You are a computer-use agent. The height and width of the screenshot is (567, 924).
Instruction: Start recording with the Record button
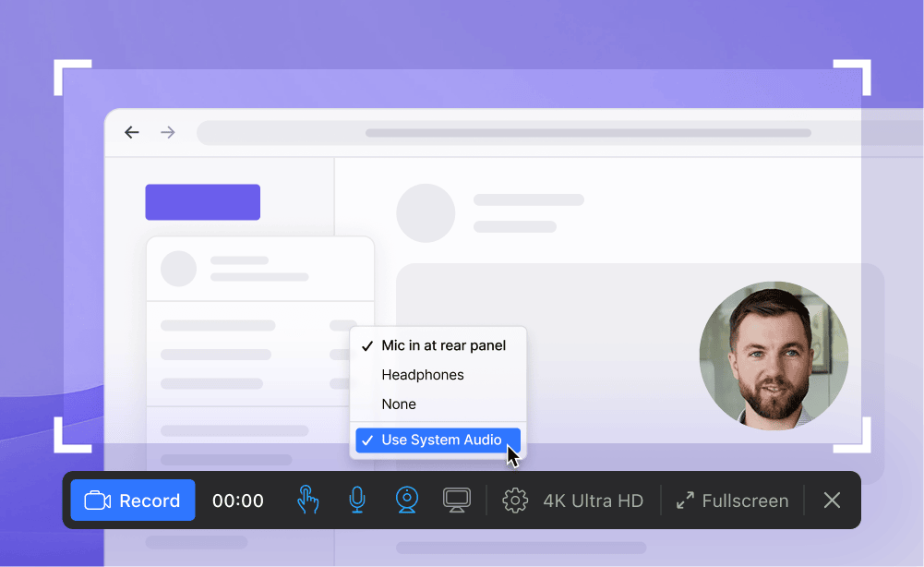tap(133, 501)
